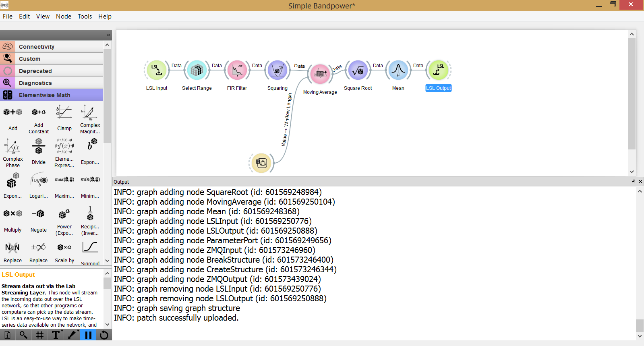Open the View menu
644x346 pixels.
point(43,17)
